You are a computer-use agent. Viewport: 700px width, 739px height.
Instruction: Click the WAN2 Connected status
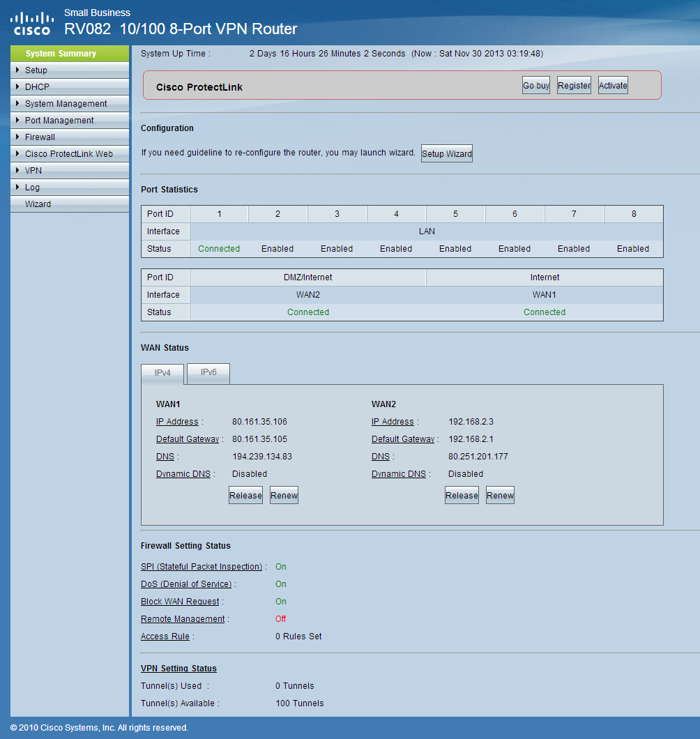click(x=308, y=312)
